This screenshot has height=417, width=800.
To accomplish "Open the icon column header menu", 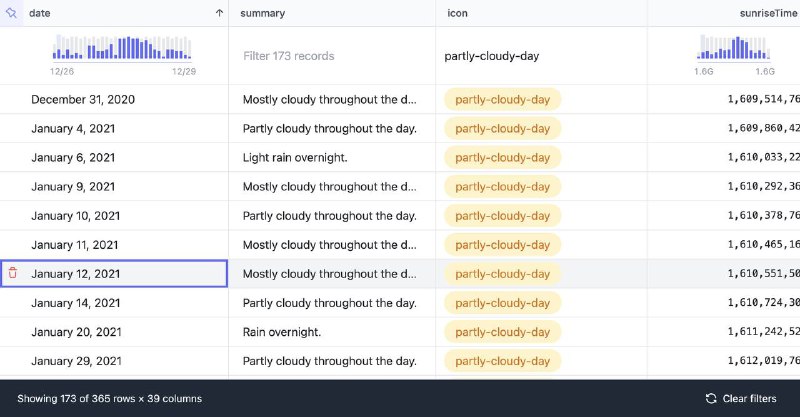I will pyautogui.click(x=457, y=13).
